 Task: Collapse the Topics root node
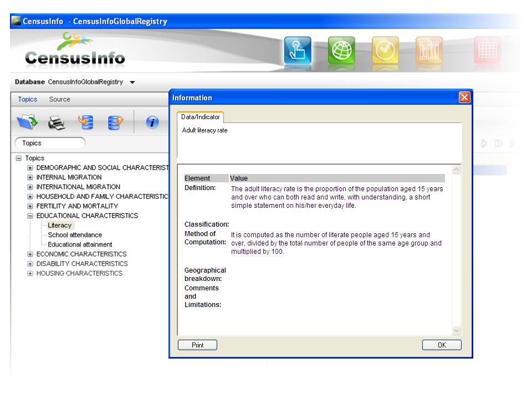19,158
